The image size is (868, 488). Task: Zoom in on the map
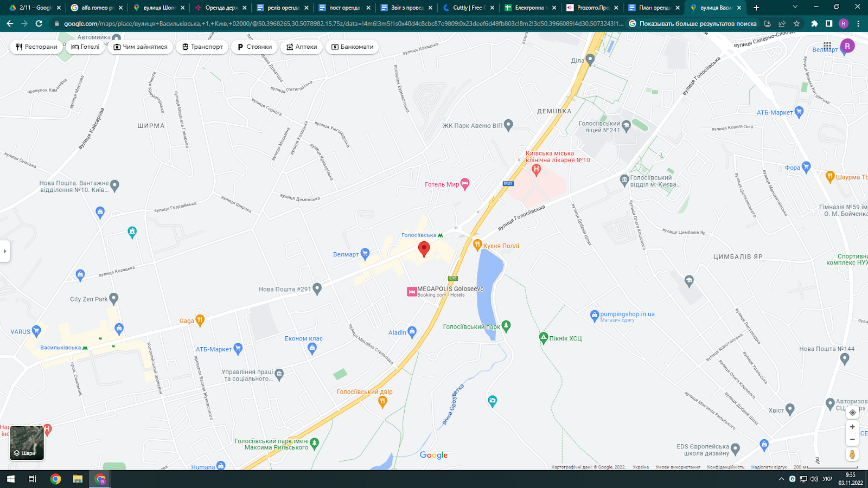coord(852,427)
